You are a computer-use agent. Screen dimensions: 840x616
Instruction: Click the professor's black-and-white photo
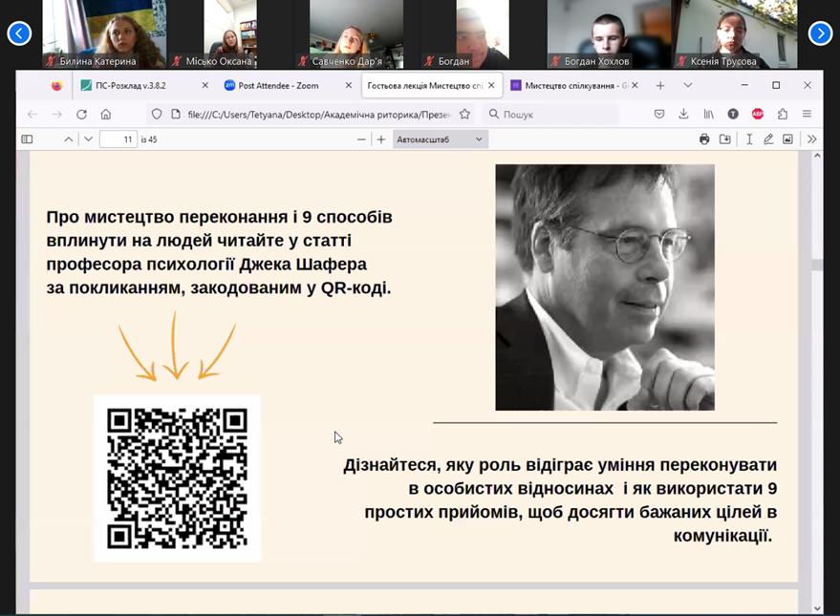click(x=605, y=287)
